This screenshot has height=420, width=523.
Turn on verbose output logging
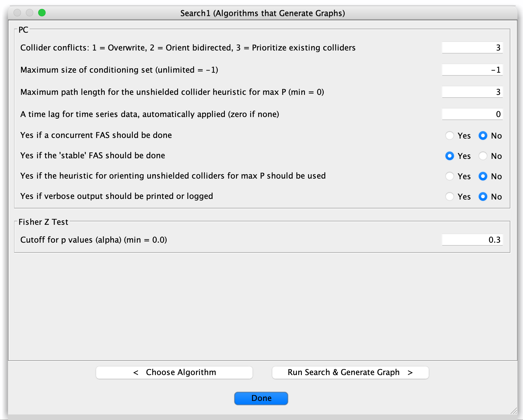(x=450, y=196)
